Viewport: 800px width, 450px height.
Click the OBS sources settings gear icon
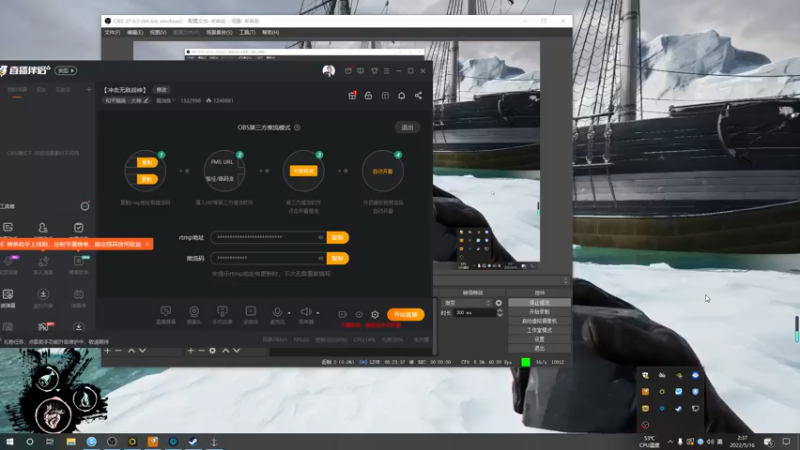[x=213, y=351]
